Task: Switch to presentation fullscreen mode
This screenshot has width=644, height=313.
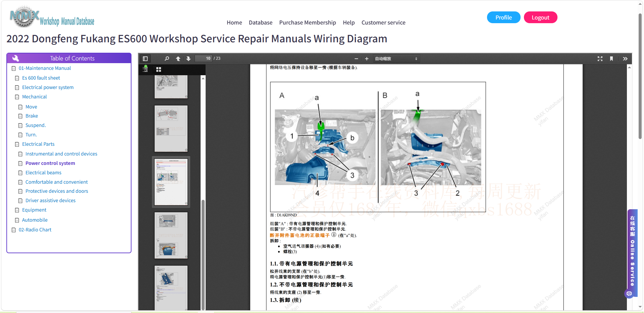Action: [600, 59]
